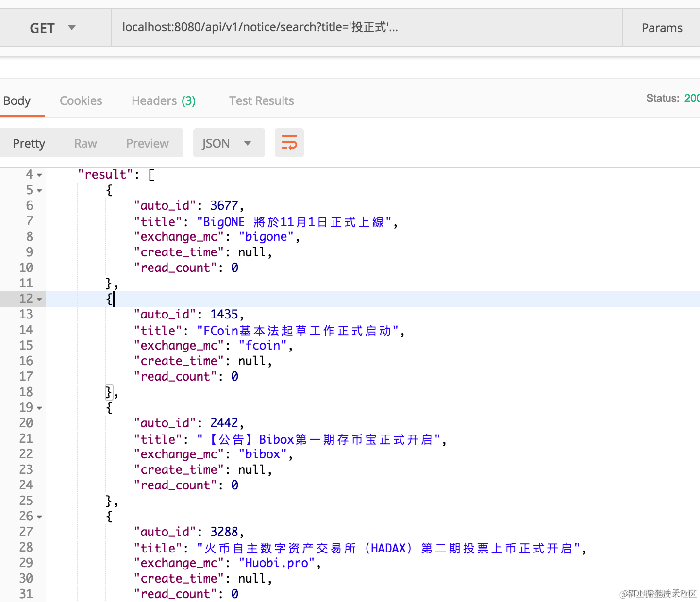This screenshot has width=700, height=602.
Task: Click create_time null on line 9
Action: tap(251, 252)
